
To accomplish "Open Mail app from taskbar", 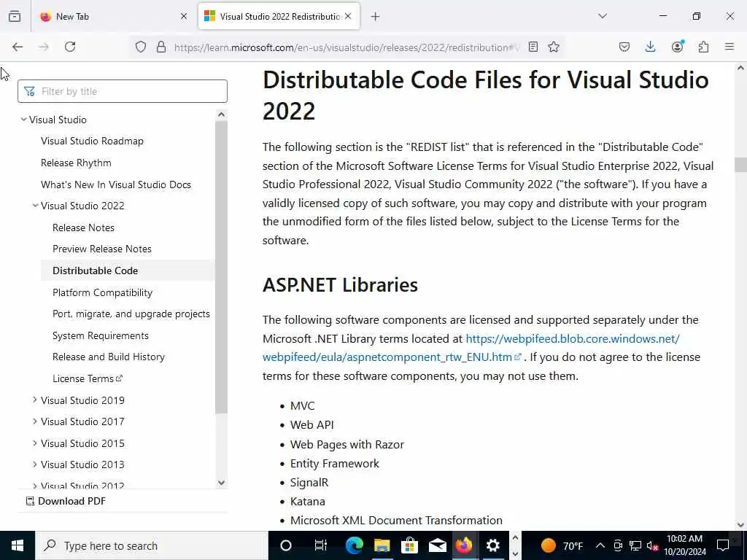I will click(437, 545).
